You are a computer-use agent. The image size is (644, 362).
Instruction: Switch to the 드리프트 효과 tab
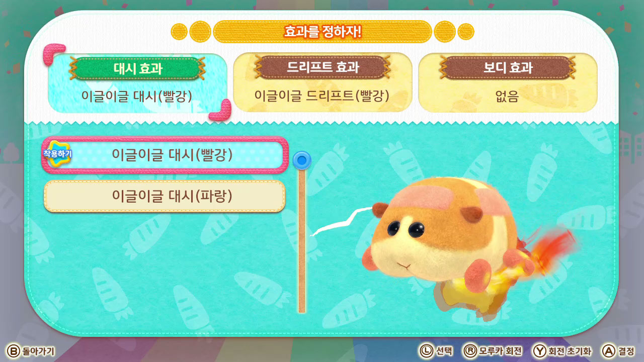point(323,82)
